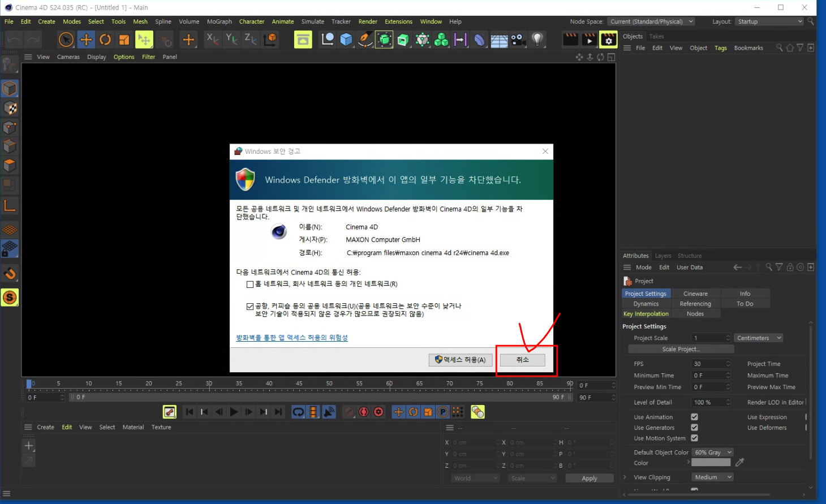
Task: Open the Extensions menu
Action: [398, 21]
